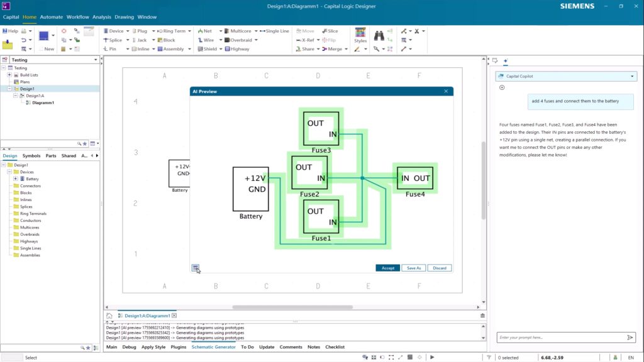This screenshot has width=644, height=362.
Task: Select the Single Line tool
Action: coord(274,31)
